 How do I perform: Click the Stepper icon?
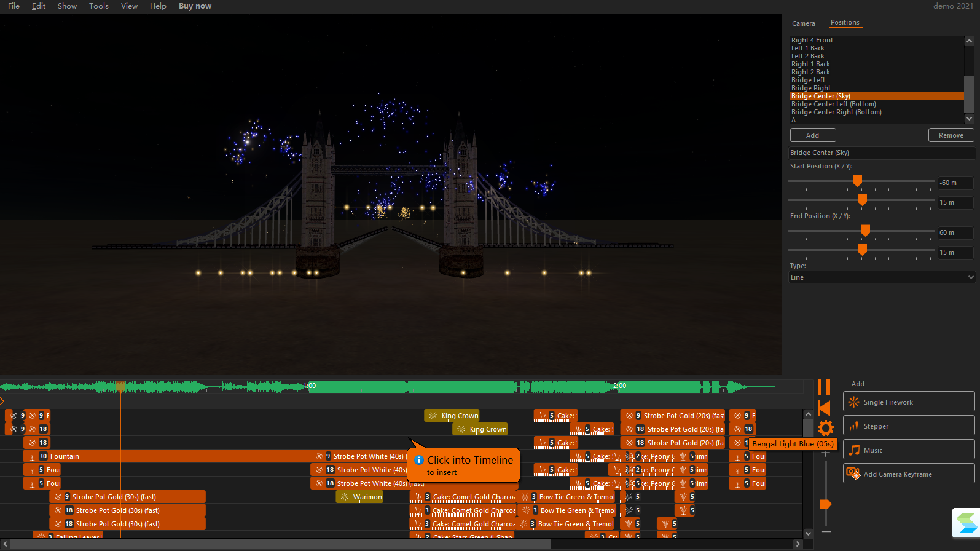tap(853, 426)
